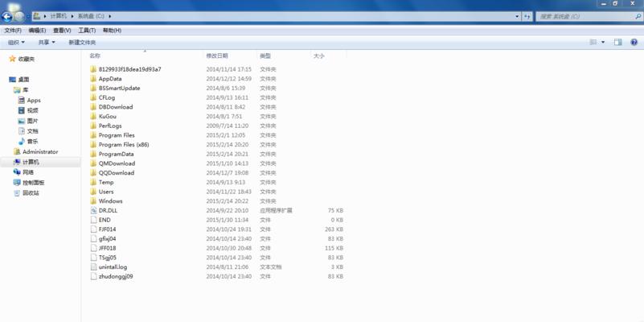Select the 8129933f18dea19d93a7 folder
Image resolution: width=644 pixels, height=322 pixels.
[x=129, y=69]
